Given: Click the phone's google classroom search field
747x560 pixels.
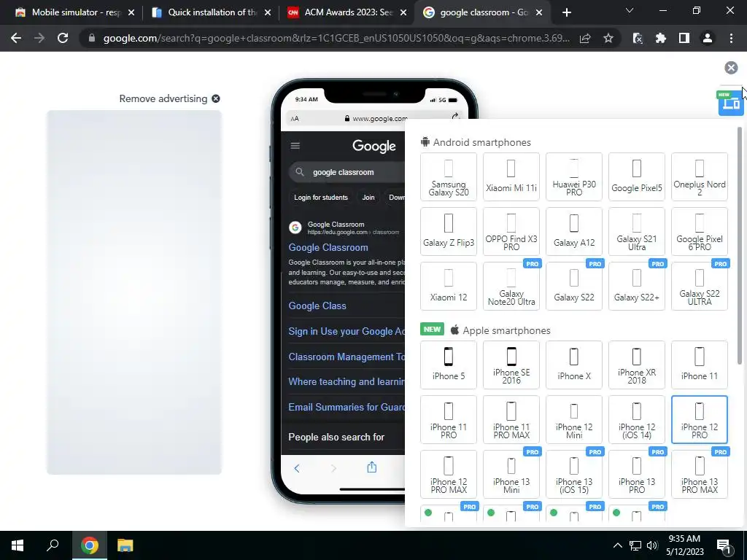Looking at the screenshot, I should (x=347, y=172).
